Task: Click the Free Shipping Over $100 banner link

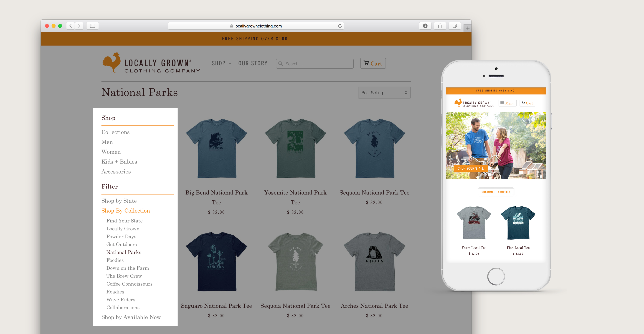Action: [x=256, y=38]
